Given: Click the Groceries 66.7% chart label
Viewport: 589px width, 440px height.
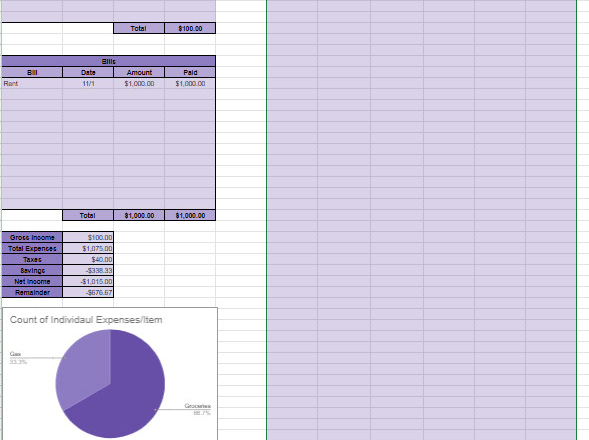Looking at the screenshot, I should (198, 409).
